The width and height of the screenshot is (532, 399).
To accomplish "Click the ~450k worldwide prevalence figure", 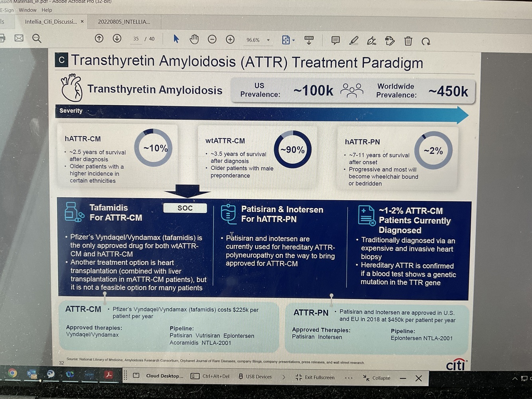I will 448,92.
